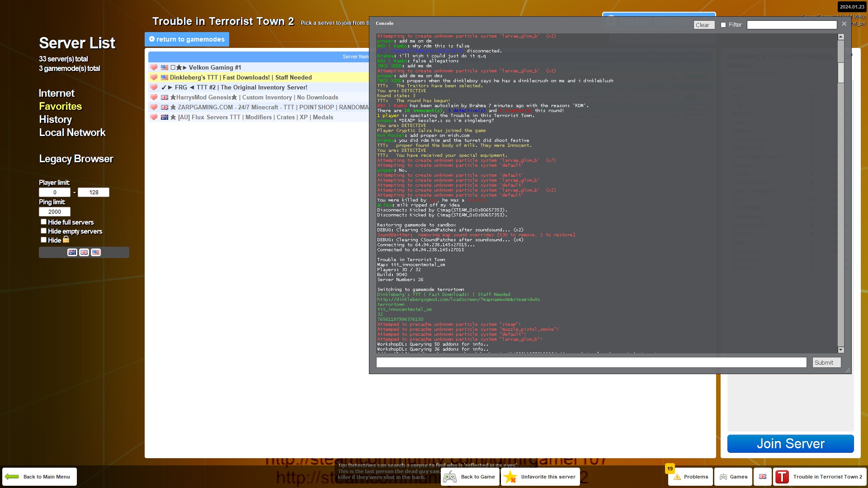Click the heart icon beside HarrysMod Genesis
This screenshot has height=488, width=868.
pyautogui.click(x=154, y=97)
